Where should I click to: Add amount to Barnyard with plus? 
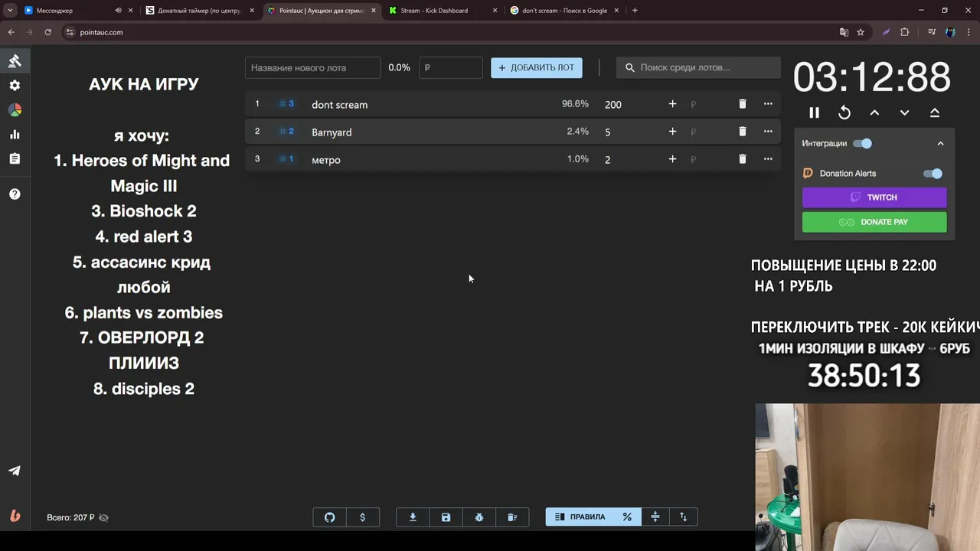pos(672,132)
